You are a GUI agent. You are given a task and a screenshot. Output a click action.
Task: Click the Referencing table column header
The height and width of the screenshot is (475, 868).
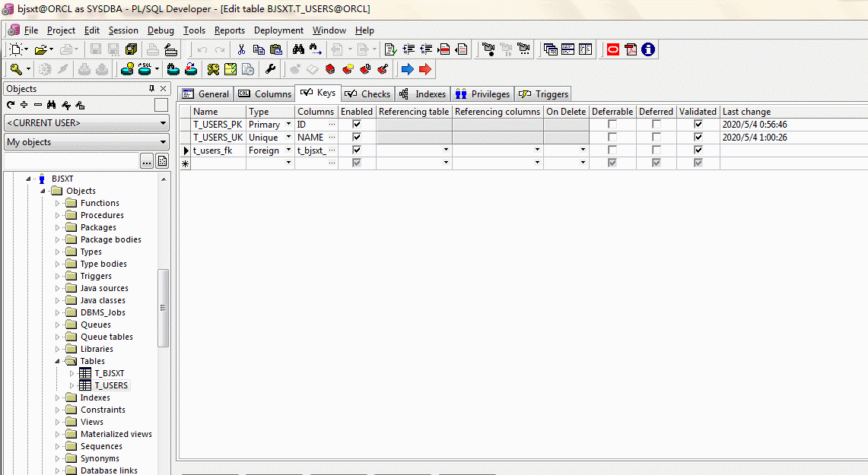[414, 111]
